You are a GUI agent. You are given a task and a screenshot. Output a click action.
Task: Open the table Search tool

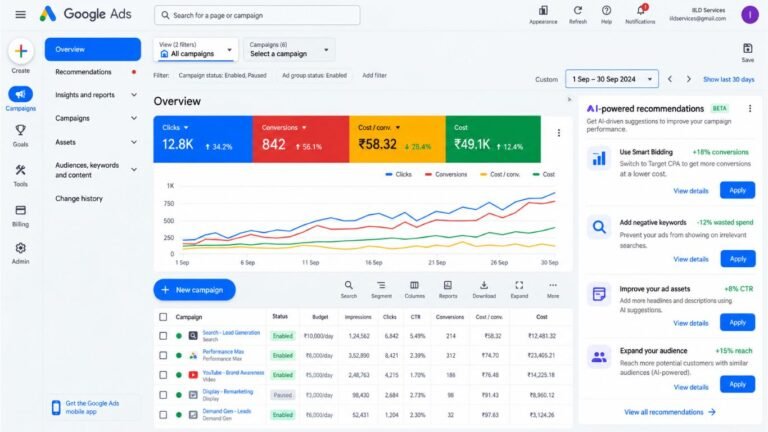click(348, 289)
